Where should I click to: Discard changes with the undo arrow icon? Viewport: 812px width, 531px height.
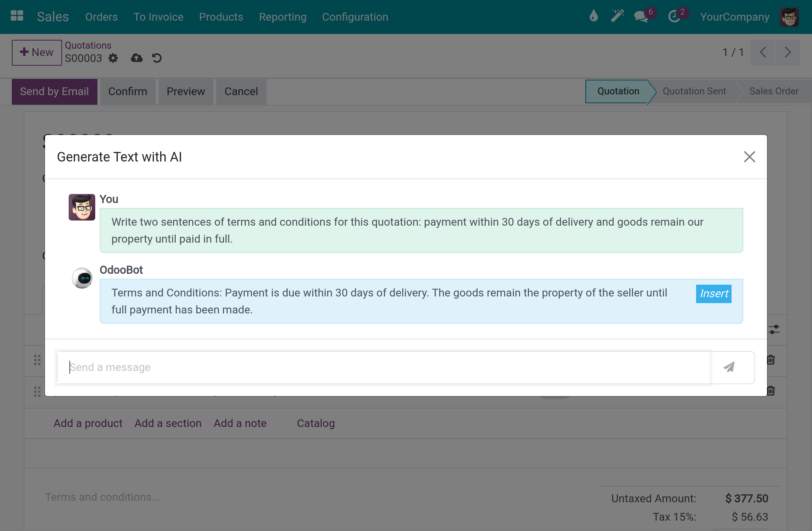pyautogui.click(x=157, y=58)
